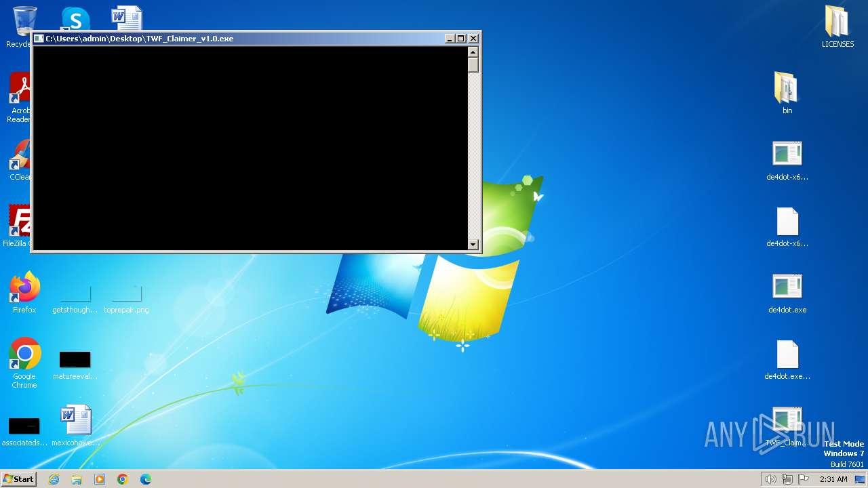Launch Internet Explorer from the taskbar

click(54, 479)
